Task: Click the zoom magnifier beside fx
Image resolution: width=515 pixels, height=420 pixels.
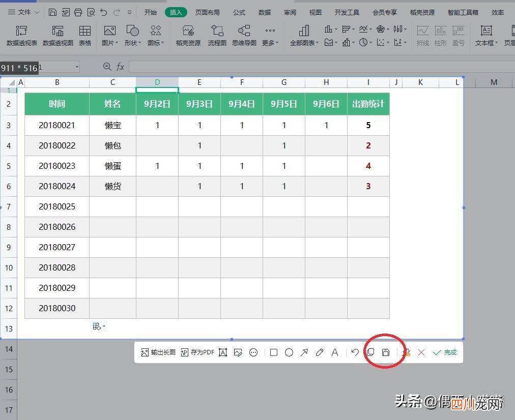Action: 107,67
